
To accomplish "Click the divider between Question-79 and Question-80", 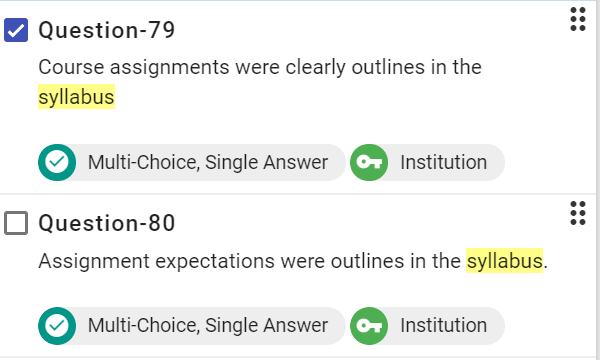I will (x=298, y=194).
